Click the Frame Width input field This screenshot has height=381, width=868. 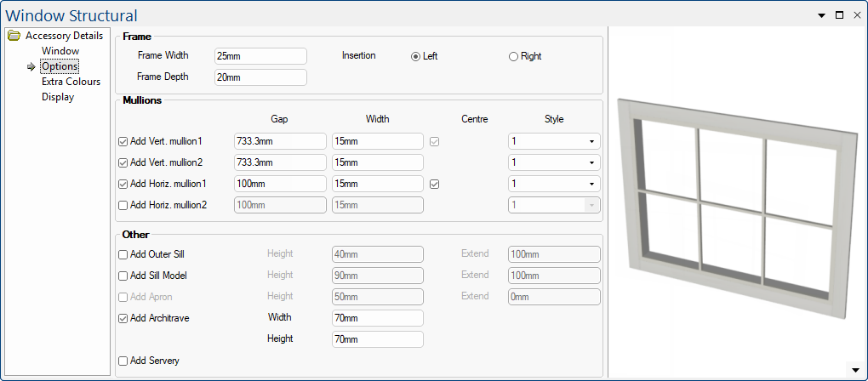point(260,56)
